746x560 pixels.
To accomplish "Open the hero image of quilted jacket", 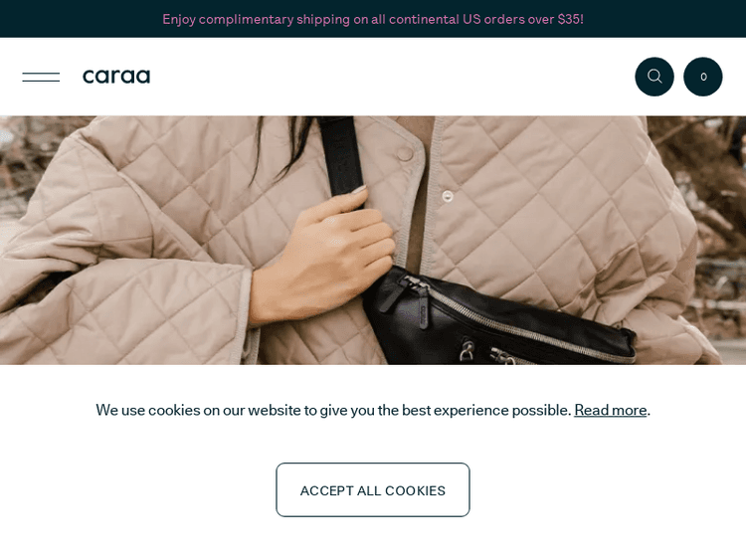I will click(x=373, y=241).
